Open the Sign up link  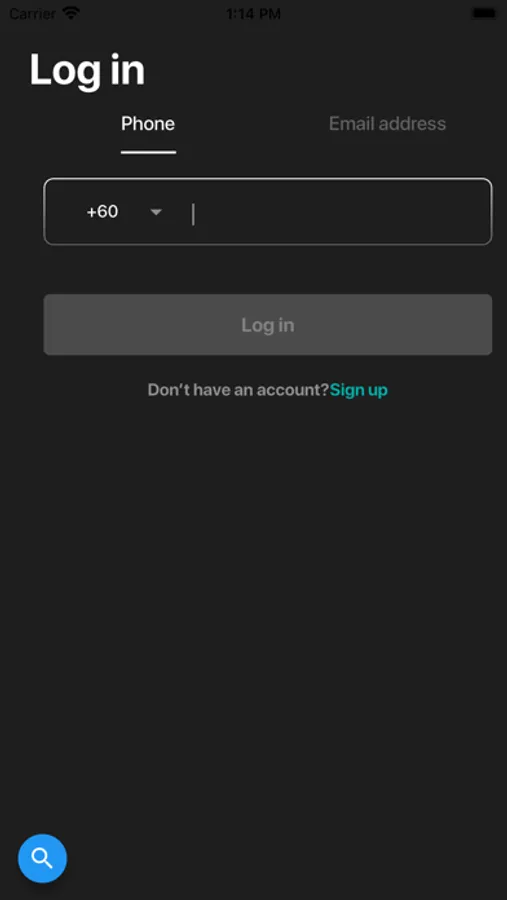tap(359, 390)
